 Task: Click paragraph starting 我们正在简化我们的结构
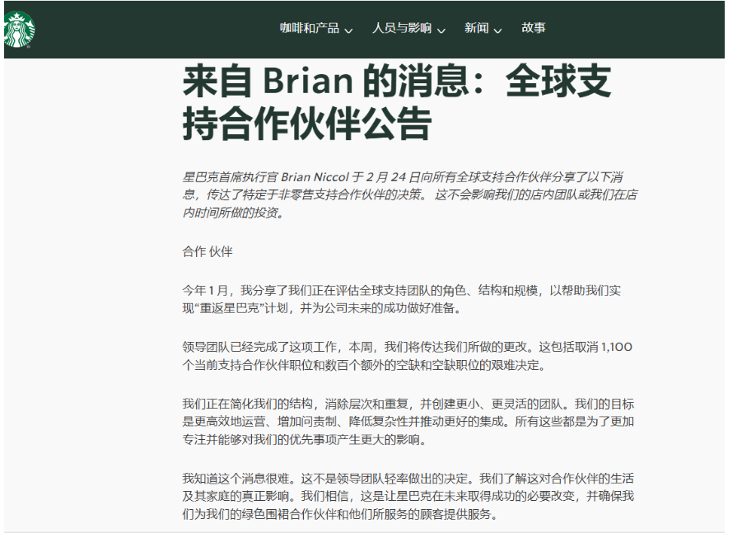tap(408, 422)
